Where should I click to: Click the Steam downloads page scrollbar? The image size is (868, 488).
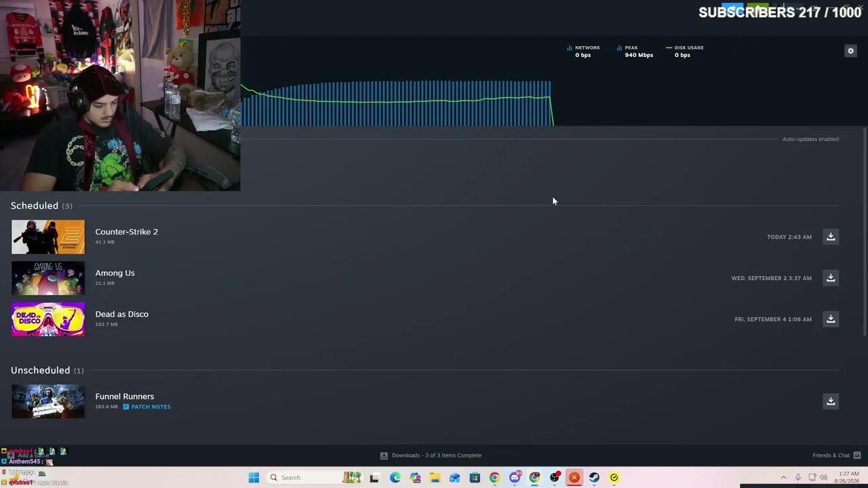[865, 230]
